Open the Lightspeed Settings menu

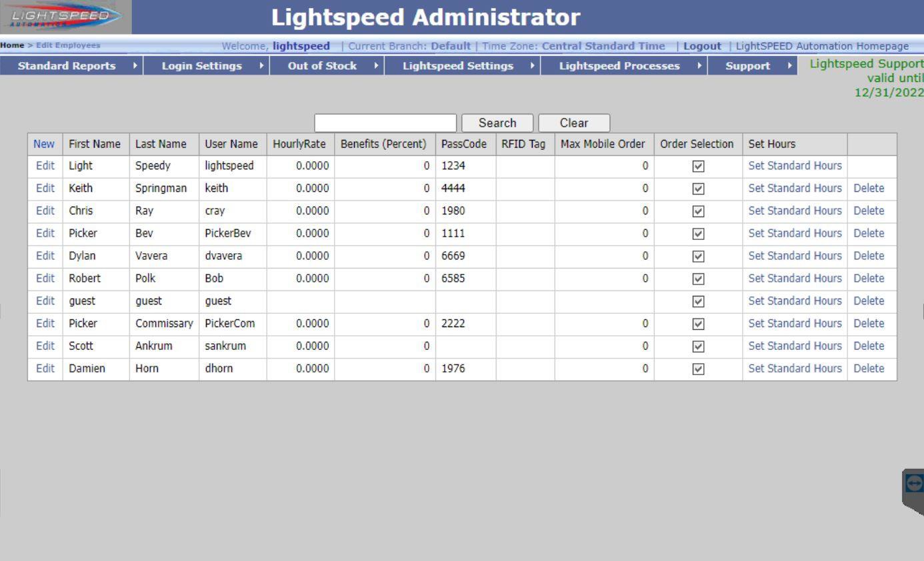[458, 65]
